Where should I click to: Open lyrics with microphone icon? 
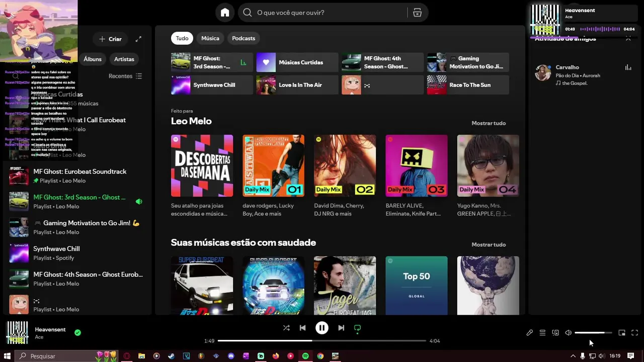tap(529, 333)
